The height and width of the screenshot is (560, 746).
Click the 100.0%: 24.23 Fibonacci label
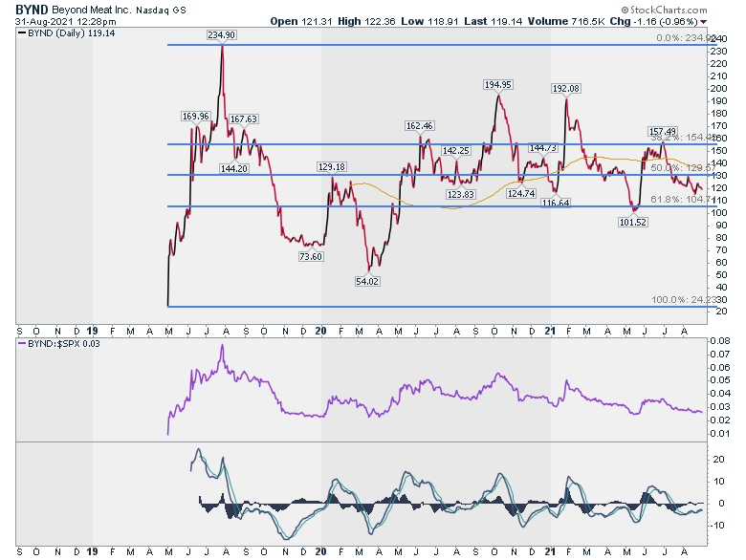[x=684, y=300]
